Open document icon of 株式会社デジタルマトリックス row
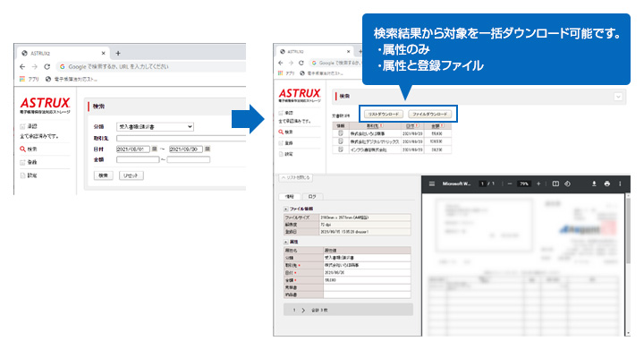 click(341, 141)
